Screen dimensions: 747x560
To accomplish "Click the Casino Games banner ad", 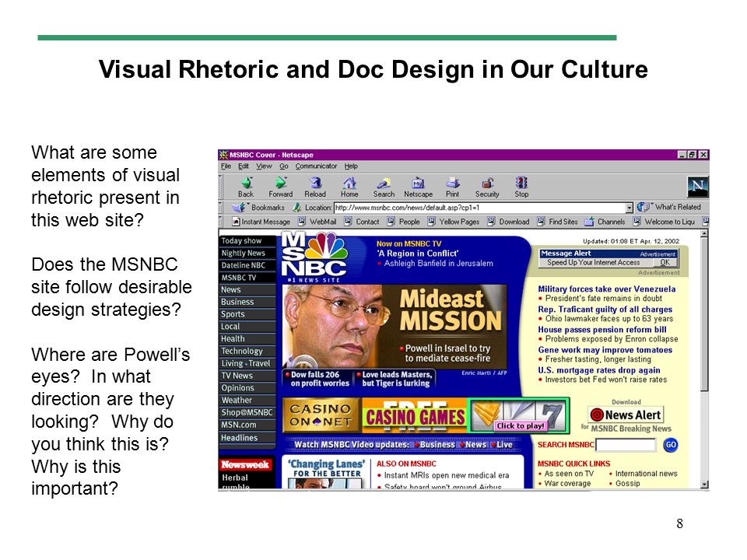I will click(426, 415).
